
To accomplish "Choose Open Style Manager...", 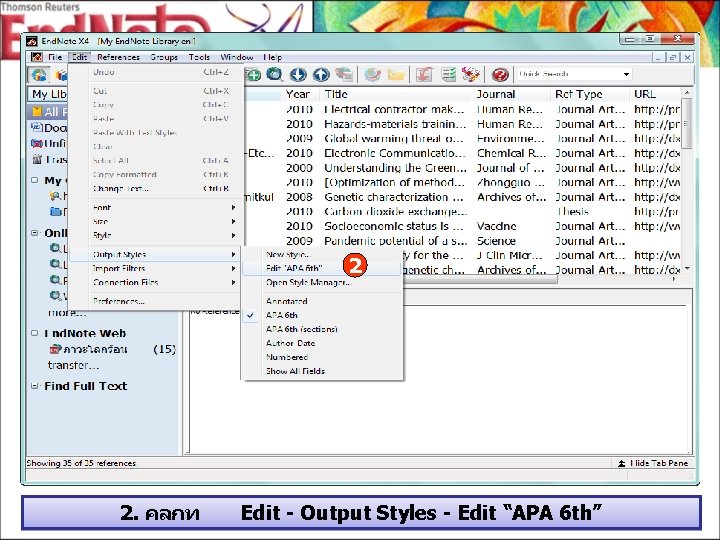I will [x=323, y=282].
